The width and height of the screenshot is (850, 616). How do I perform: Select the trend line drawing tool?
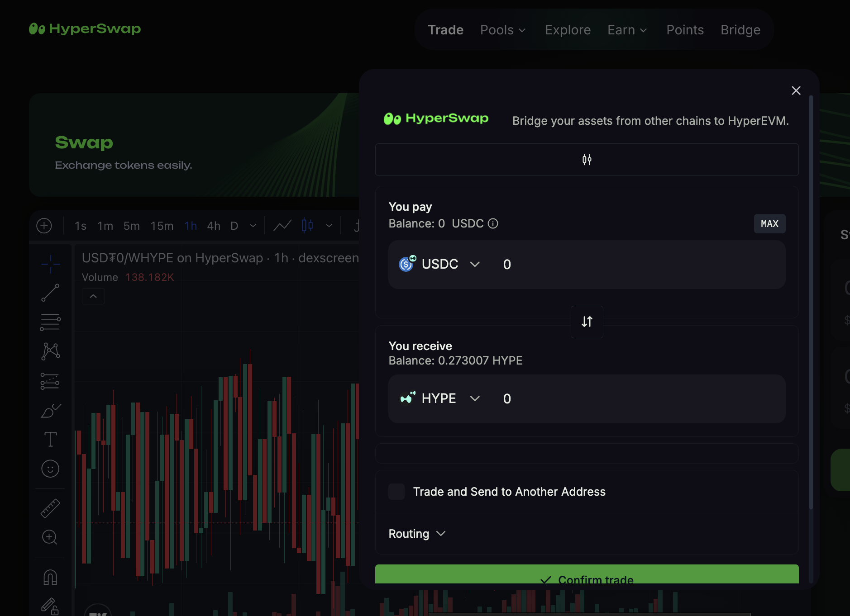click(50, 293)
